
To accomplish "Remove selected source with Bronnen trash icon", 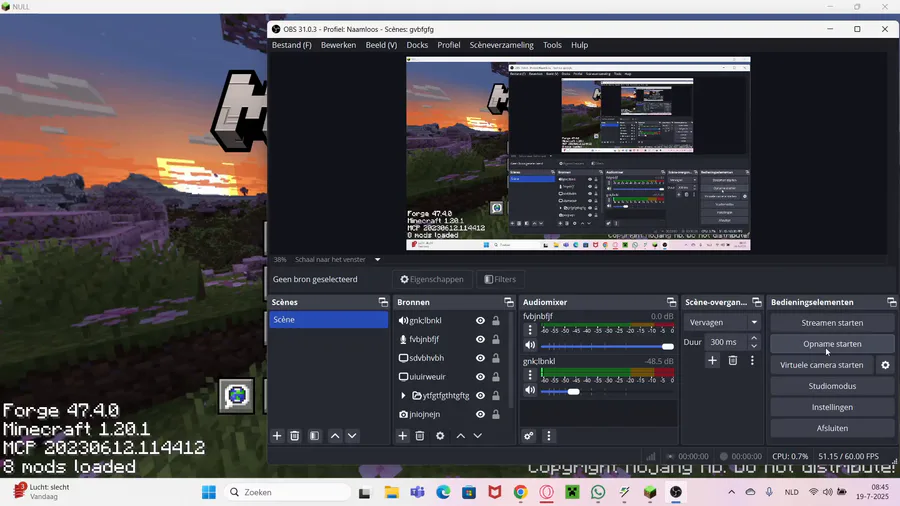I will point(420,436).
